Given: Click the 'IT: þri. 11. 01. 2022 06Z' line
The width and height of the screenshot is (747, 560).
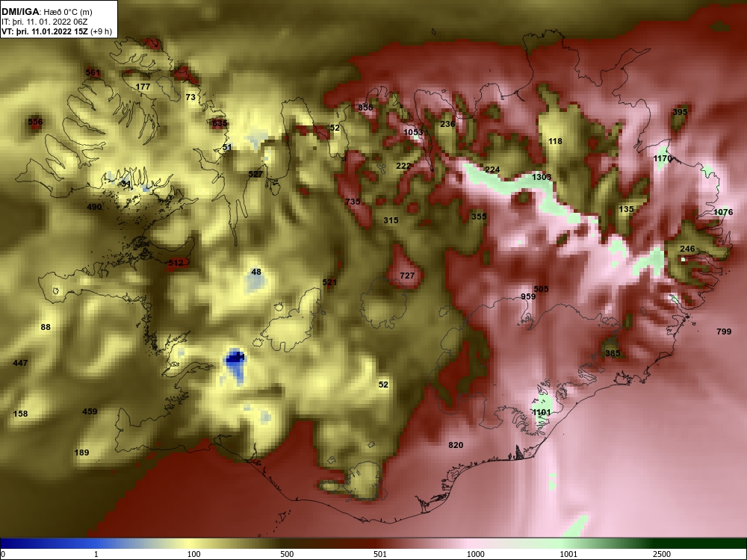Looking at the screenshot, I should click(x=45, y=22).
